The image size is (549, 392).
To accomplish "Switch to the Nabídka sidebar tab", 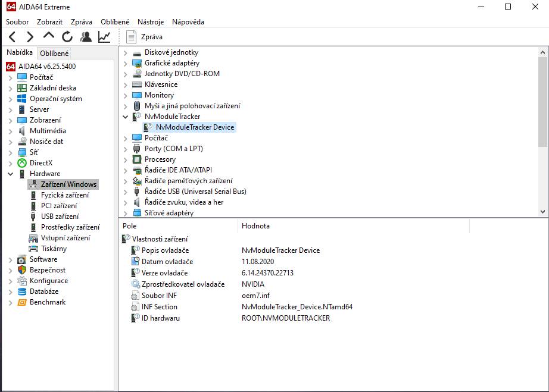I will tap(20, 52).
